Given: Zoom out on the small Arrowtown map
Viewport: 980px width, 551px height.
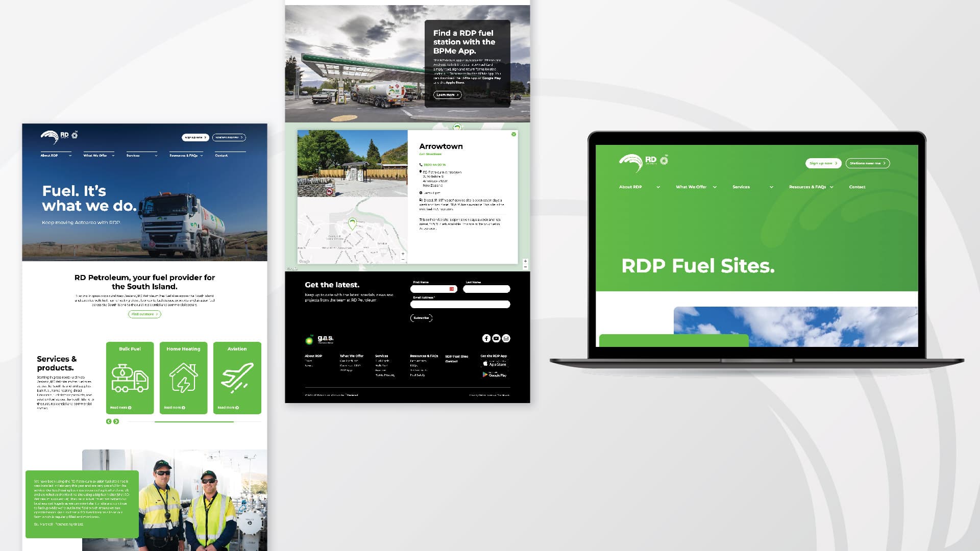Looking at the screenshot, I should [x=403, y=259].
